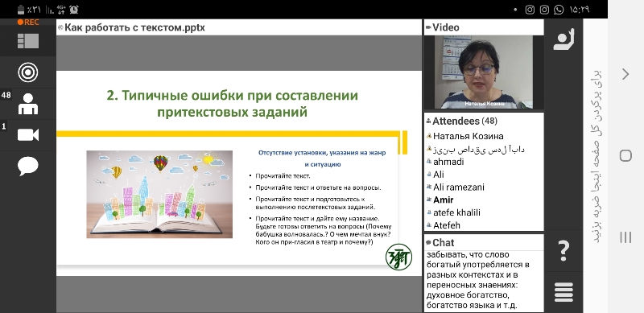Open the Android recent apps button
Image resolution: width=644 pixels, height=313 pixels.
point(625,237)
